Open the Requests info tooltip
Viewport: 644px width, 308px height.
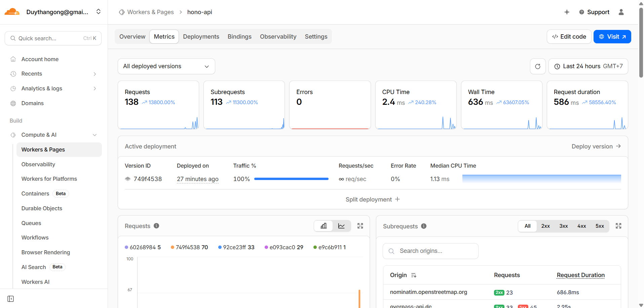(156, 226)
